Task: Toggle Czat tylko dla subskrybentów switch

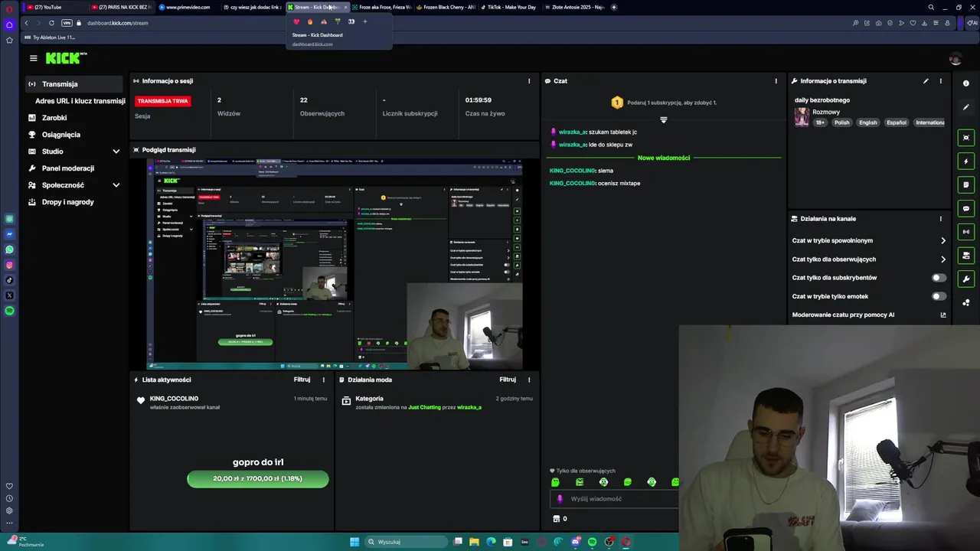Action: (x=939, y=278)
